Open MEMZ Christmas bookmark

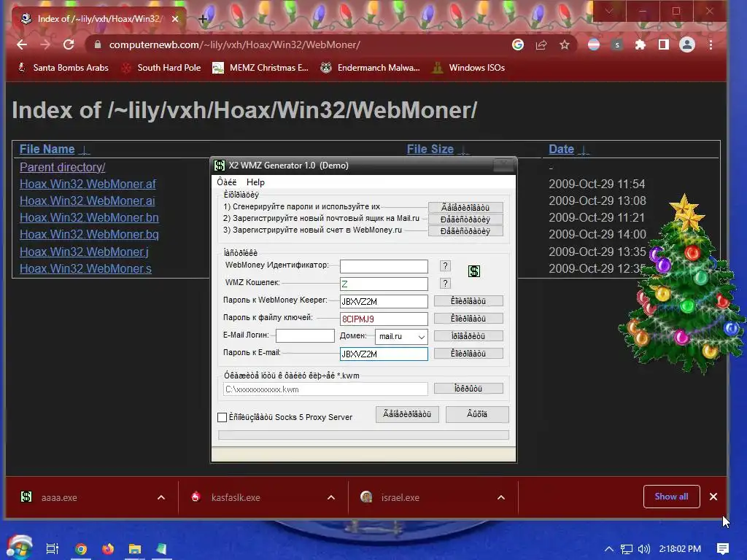tap(260, 68)
